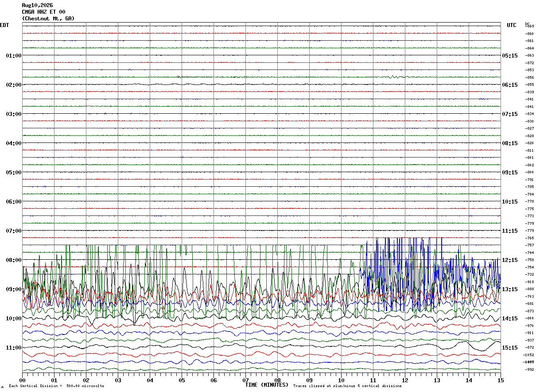Click minute tick label 15 on time axis

[x=501, y=380]
